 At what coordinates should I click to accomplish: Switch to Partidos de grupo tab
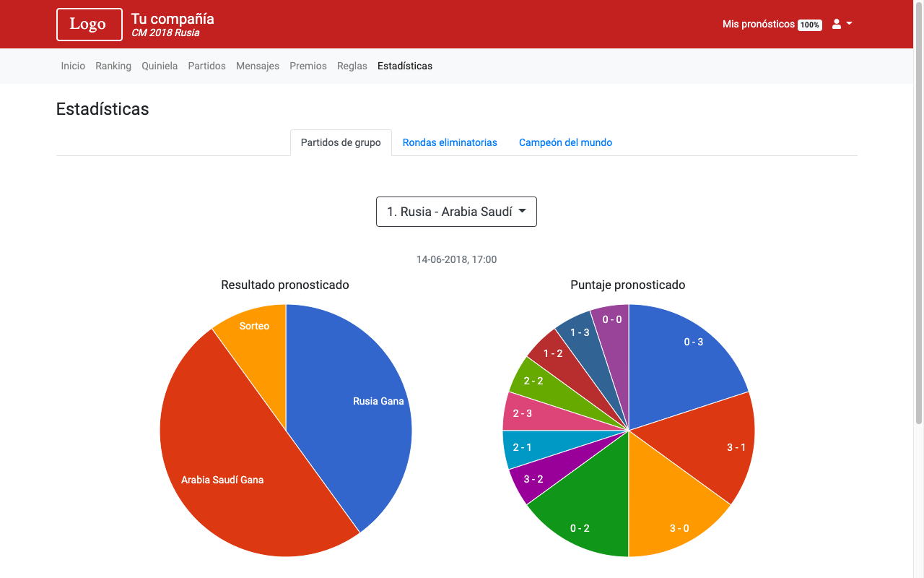[x=341, y=142]
